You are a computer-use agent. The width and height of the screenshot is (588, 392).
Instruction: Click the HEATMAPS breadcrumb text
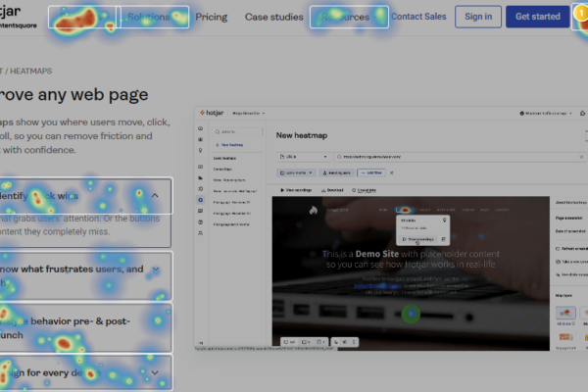coord(31,71)
